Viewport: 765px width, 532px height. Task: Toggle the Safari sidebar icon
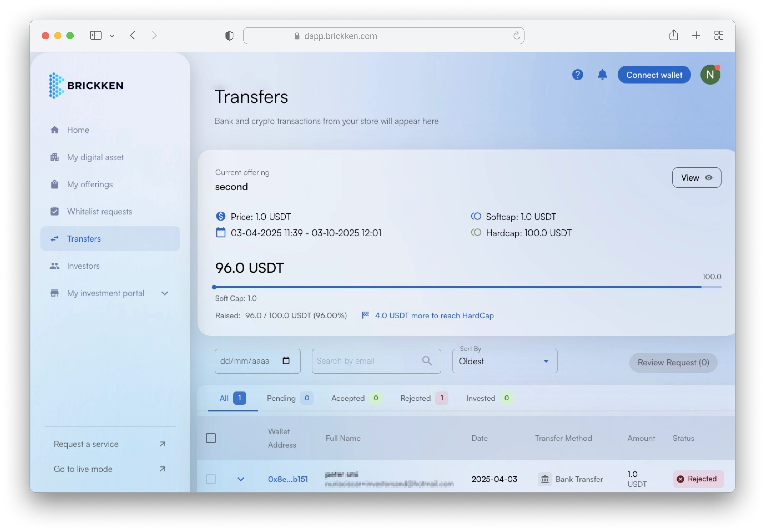pyautogui.click(x=96, y=35)
